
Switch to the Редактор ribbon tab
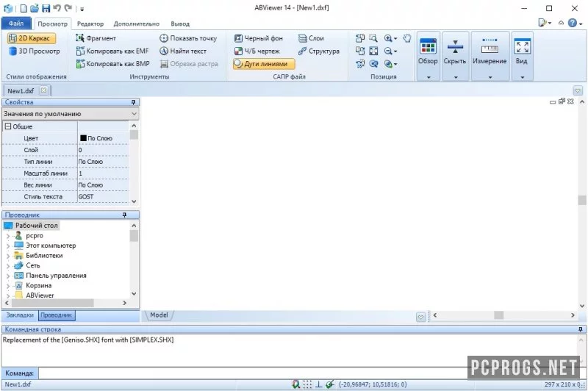90,24
